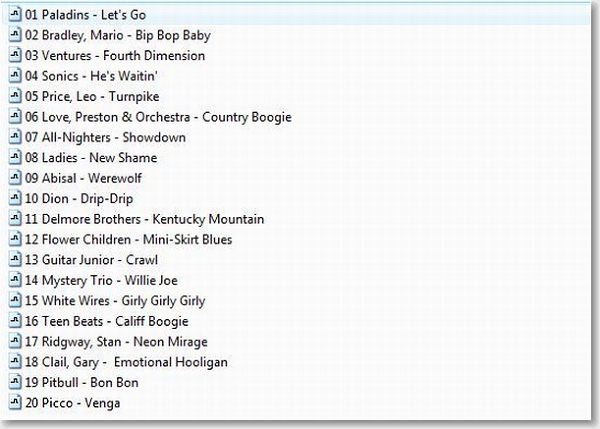Select 06 Love, Preston & Orchestra track
This screenshot has height=429, width=600.
[x=158, y=117]
